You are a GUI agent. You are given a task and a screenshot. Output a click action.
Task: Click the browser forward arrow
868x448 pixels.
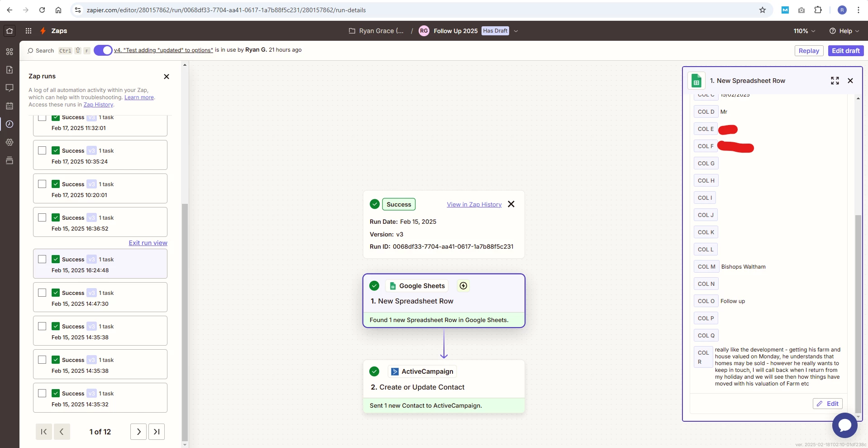click(x=26, y=10)
